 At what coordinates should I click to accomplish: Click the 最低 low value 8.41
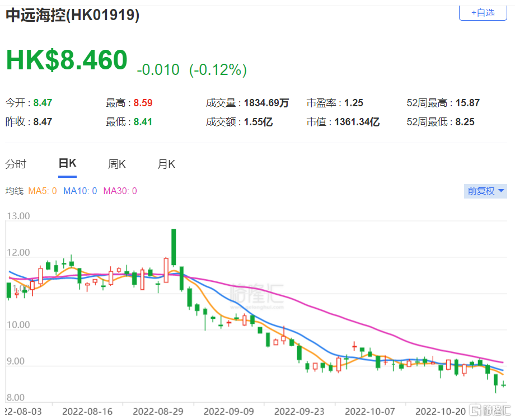(143, 122)
